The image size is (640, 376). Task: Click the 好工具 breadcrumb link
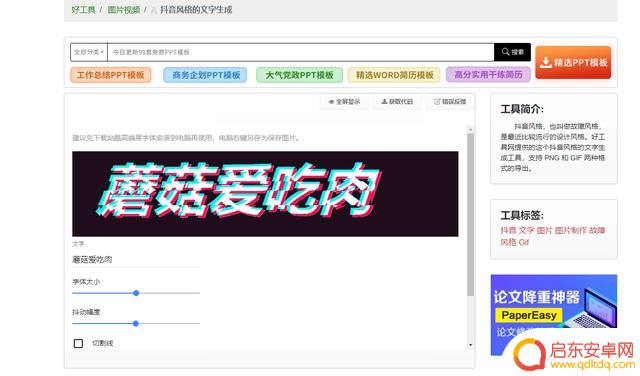point(83,10)
